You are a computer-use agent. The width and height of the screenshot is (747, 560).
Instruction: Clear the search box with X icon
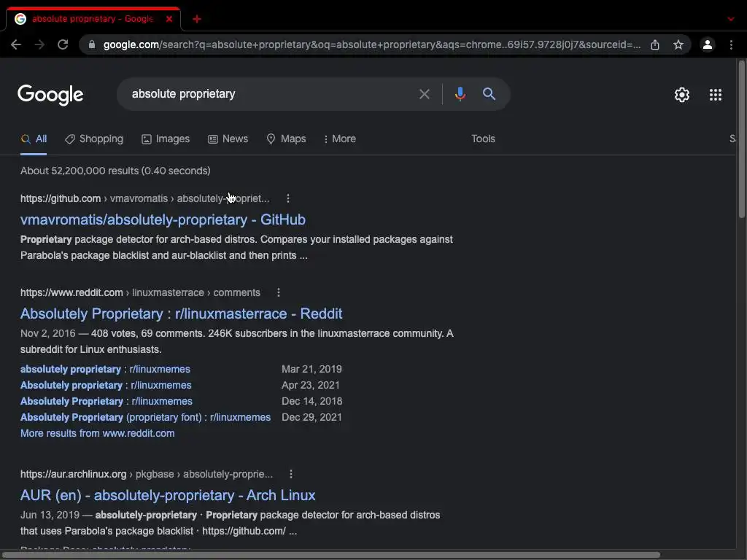coord(424,94)
